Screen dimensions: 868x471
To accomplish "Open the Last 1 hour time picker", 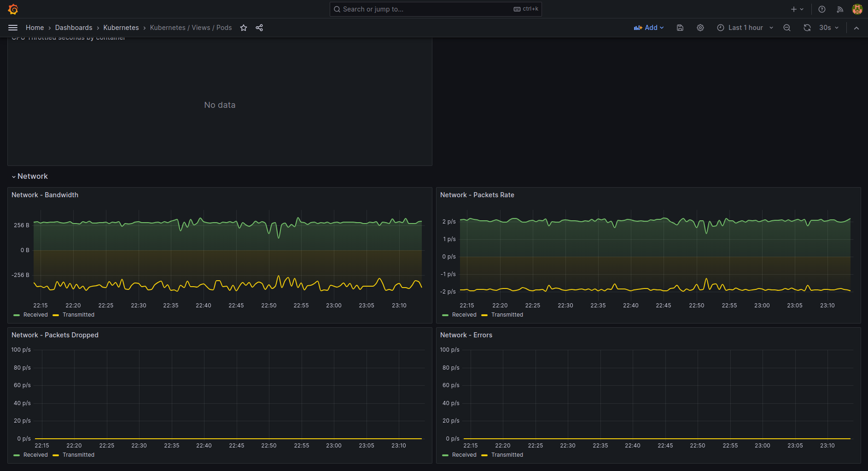I will coord(745,28).
